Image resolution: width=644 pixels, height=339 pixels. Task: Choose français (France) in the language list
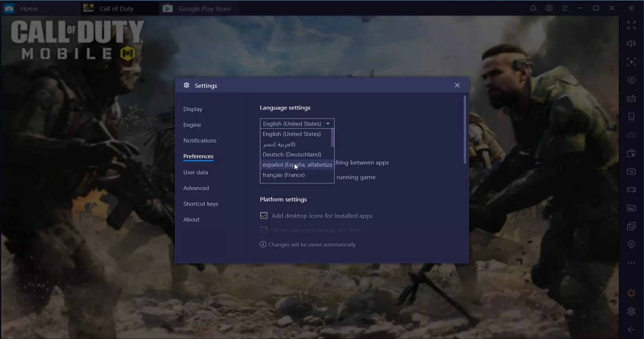coord(284,175)
